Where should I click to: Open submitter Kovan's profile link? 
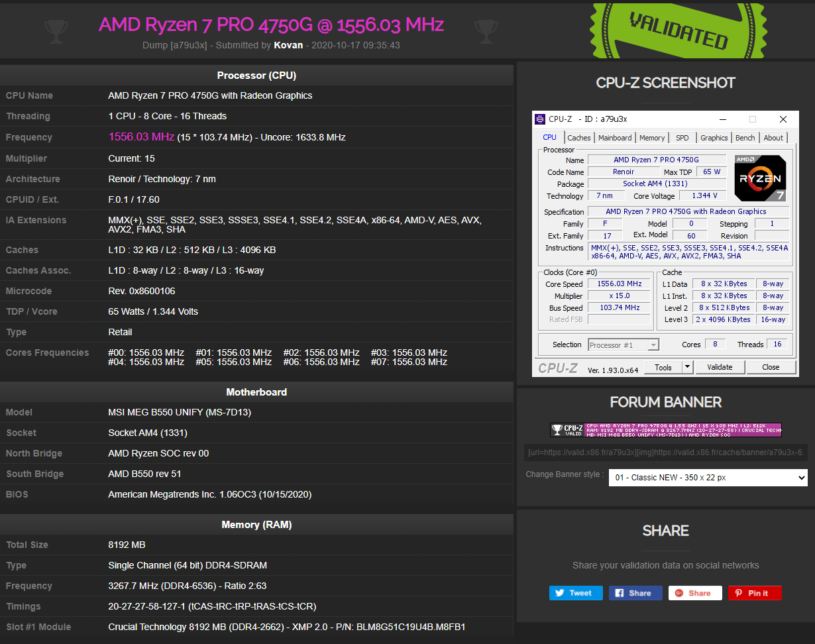pyautogui.click(x=288, y=45)
